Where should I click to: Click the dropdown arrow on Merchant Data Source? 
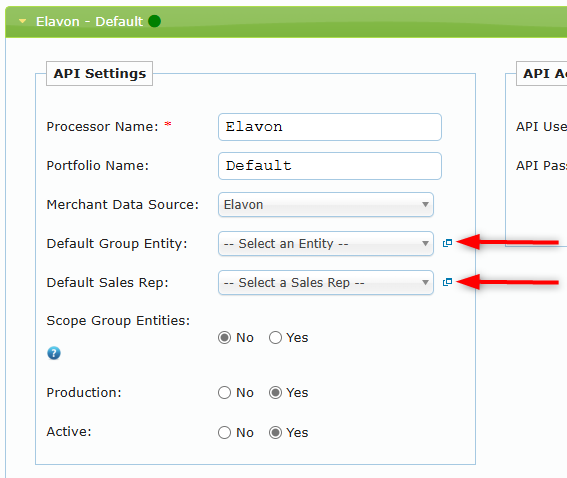coord(425,205)
